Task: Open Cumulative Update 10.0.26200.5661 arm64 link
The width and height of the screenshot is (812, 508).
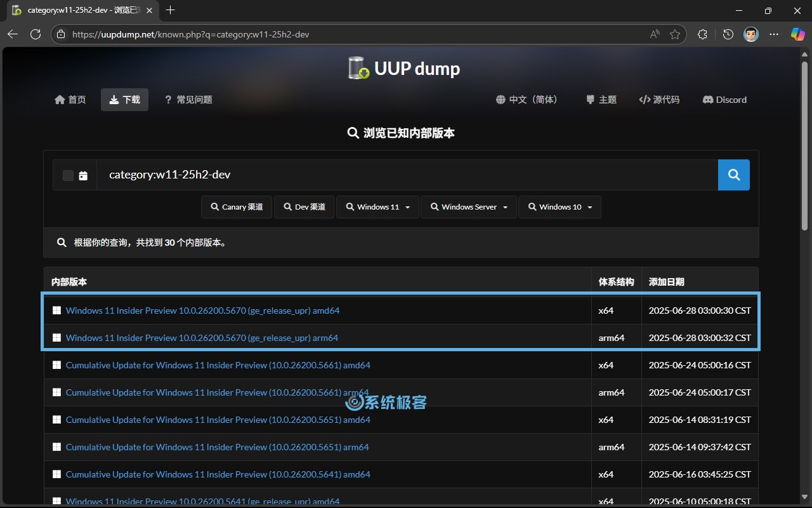Action: 217,392
